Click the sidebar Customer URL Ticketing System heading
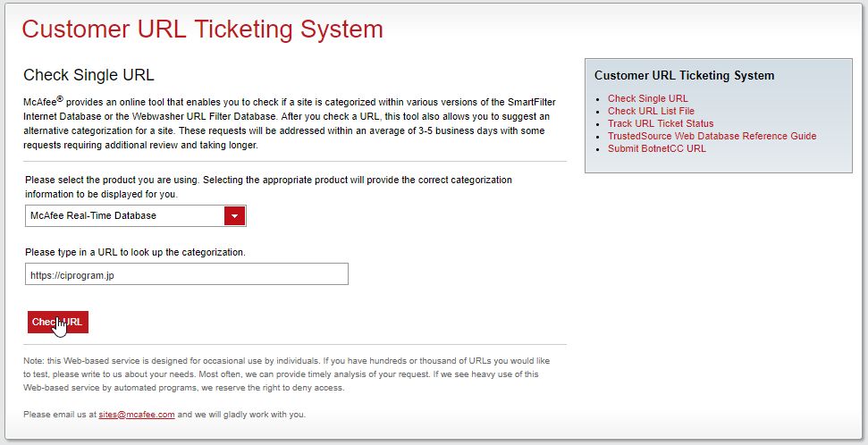The width and height of the screenshot is (868, 445). click(x=684, y=75)
